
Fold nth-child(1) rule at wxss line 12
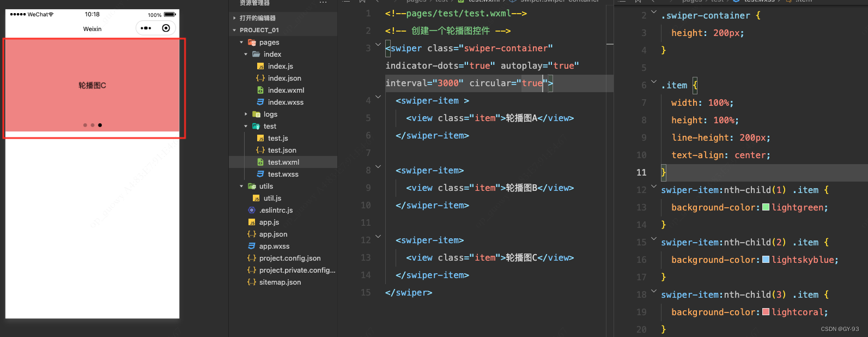(x=654, y=186)
